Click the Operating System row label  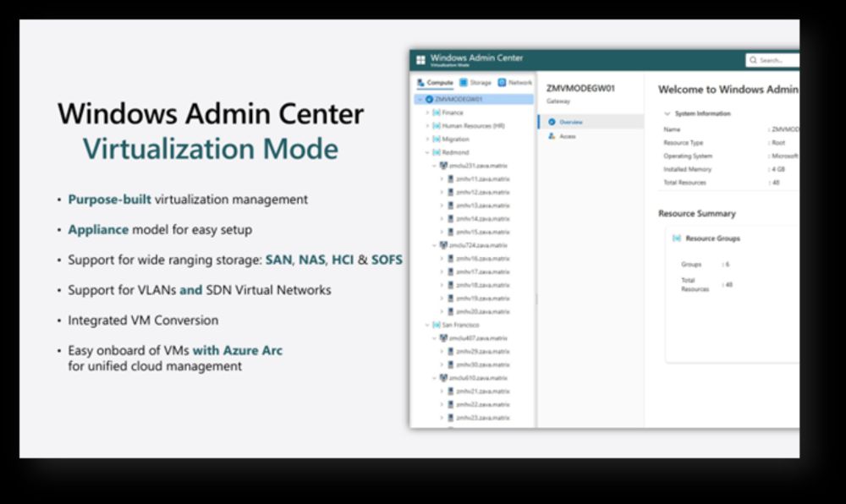pos(688,156)
